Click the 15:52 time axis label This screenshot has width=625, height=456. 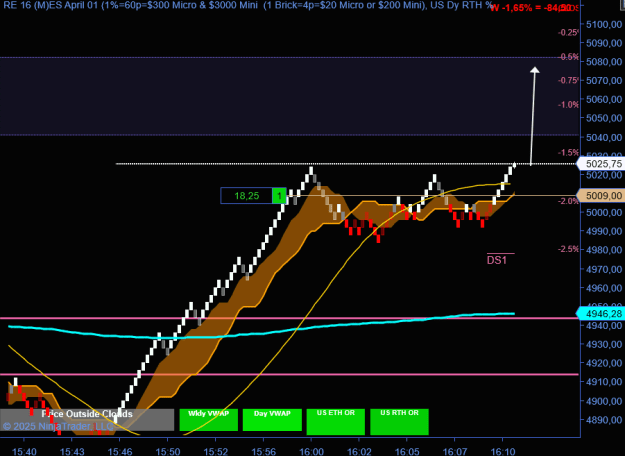click(x=216, y=451)
